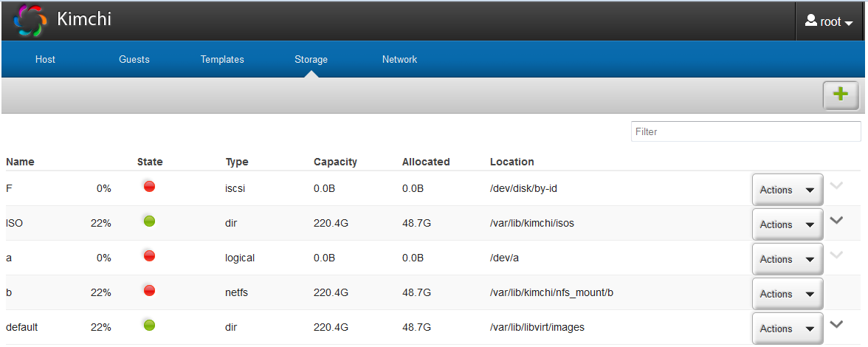This screenshot has width=868, height=347.
Task: Expand the ISO storage pool row chevron
Action: (836, 220)
